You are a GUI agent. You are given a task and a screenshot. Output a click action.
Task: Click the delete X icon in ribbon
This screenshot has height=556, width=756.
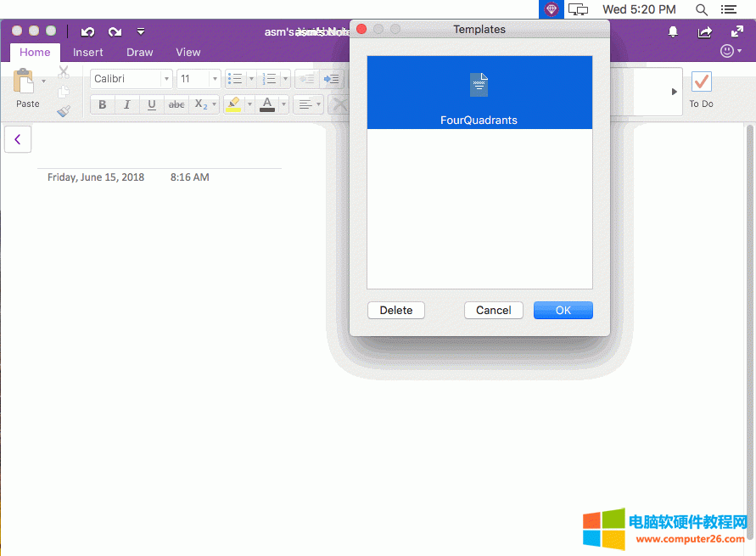click(339, 104)
